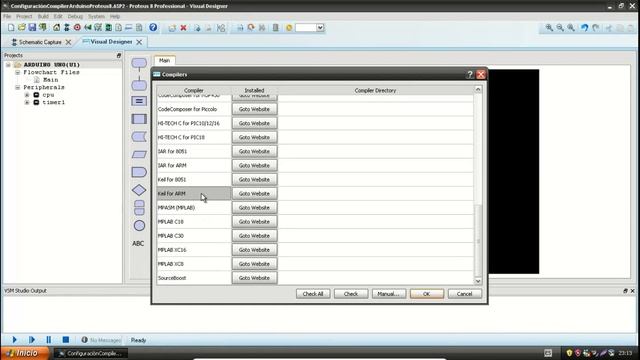Image resolution: width=640 pixels, height=360 pixels.
Task: Select the ABC Comment text tool
Action: (x=138, y=243)
